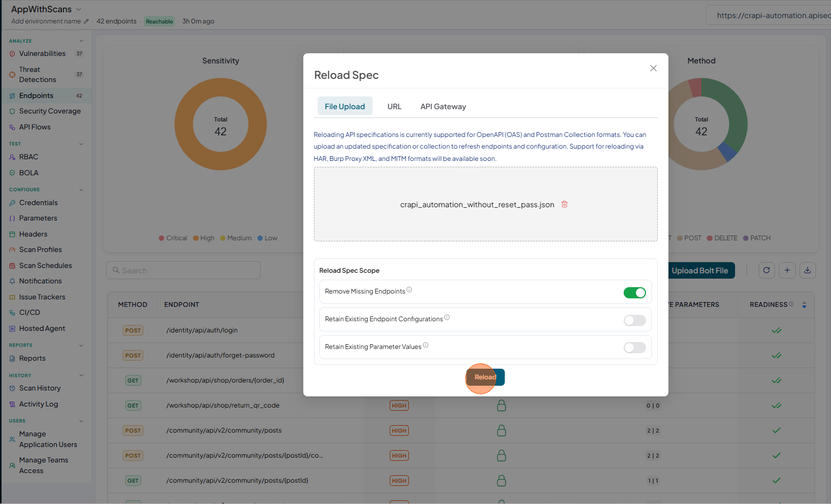The width and height of the screenshot is (831, 504).
Task: Click lock icon in community posts row
Action: [502, 430]
